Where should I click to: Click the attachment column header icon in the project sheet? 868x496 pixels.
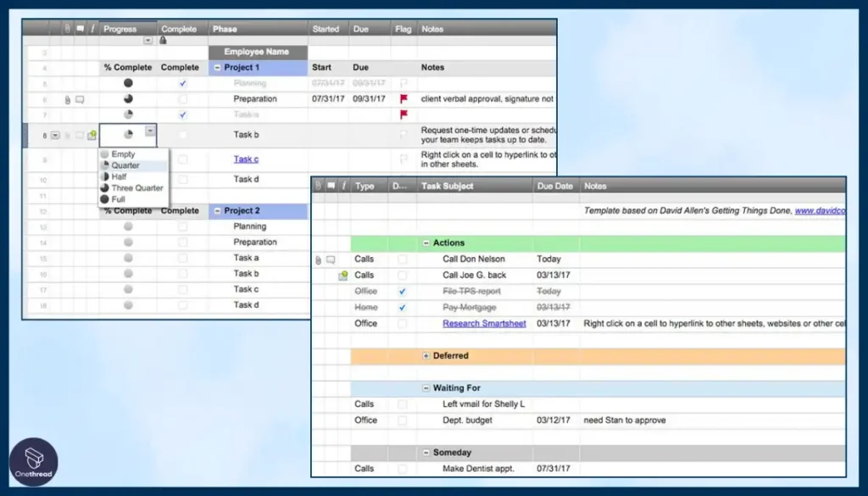click(x=68, y=29)
